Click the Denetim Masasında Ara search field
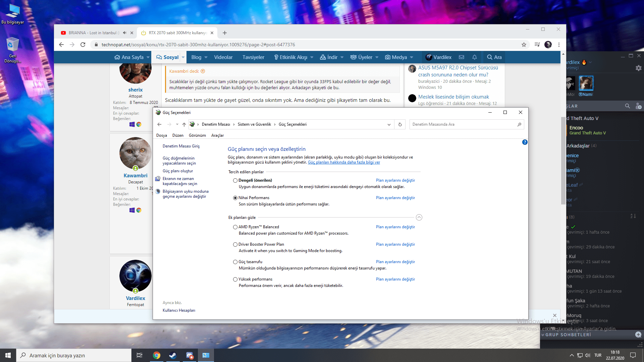 [x=463, y=124]
